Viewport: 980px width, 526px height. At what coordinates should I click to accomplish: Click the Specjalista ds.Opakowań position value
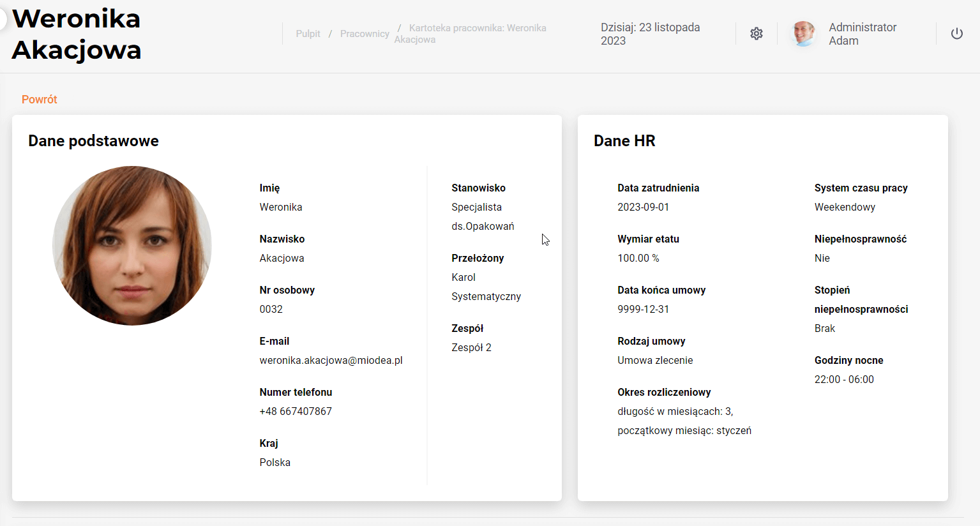483,216
